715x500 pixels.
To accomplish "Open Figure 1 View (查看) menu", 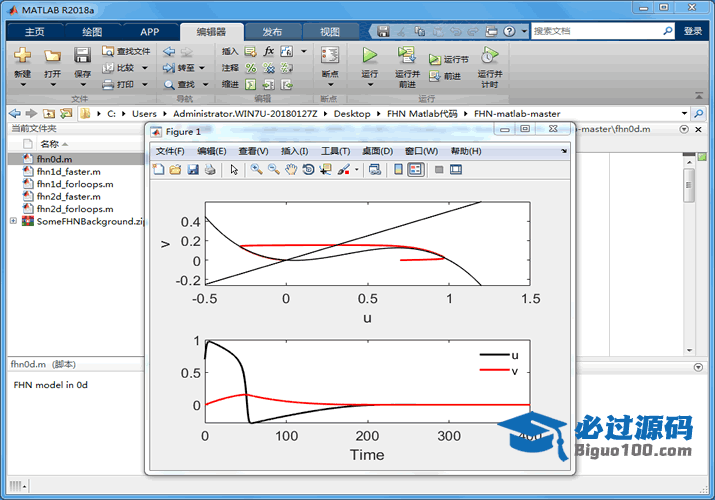I will [x=253, y=151].
